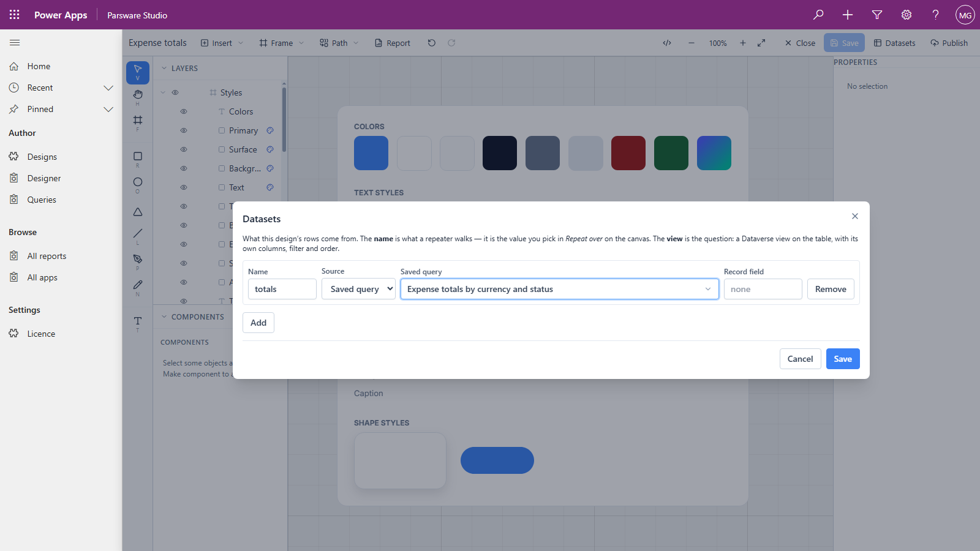980x551 pixels.
Task: Toggle visibility of the Surface layer
Action: pos(184,150)
